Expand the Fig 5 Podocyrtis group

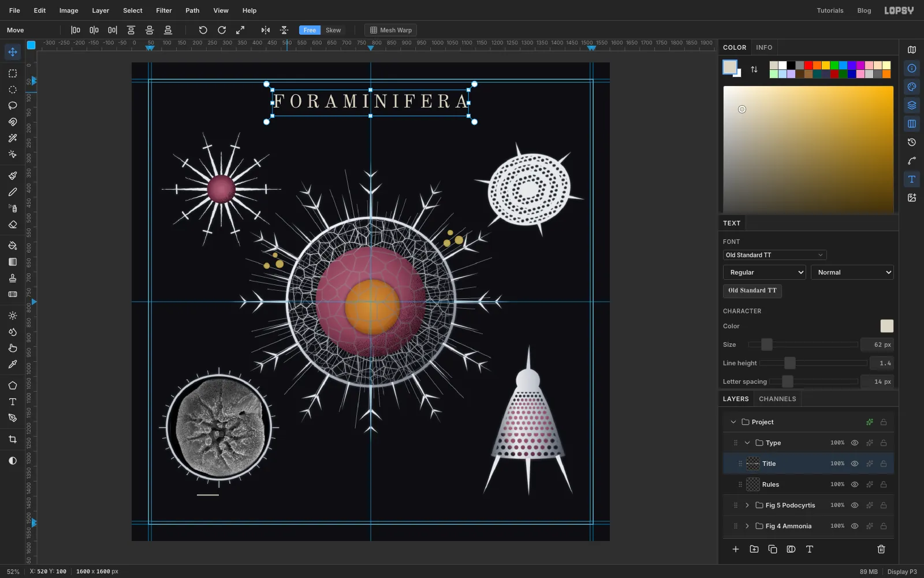click(x=747, y=505)
